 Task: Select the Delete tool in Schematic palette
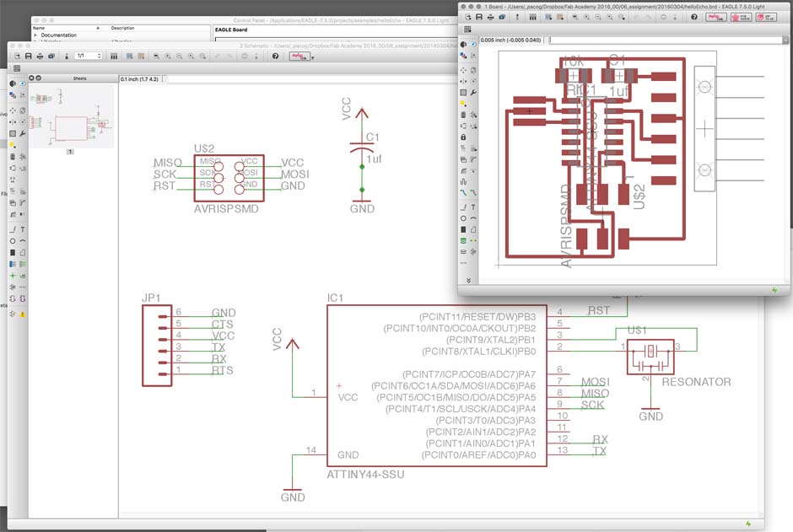click(x=13, y=157)
